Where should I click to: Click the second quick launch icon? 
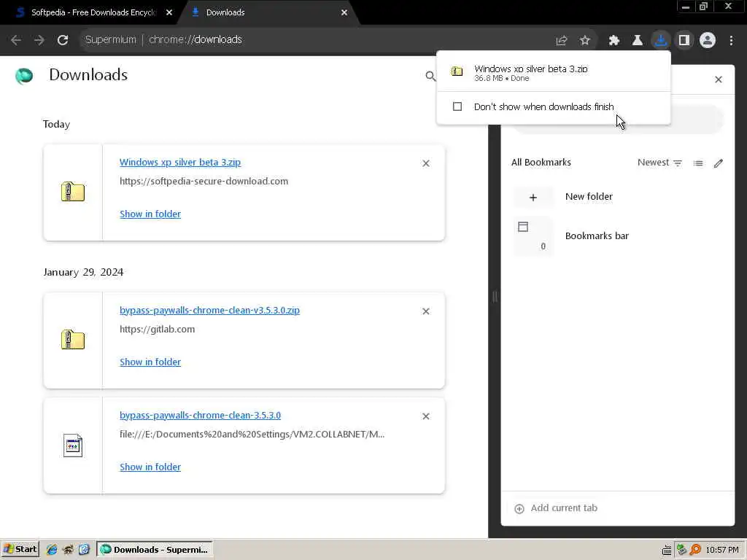click(x=68, y=550)
